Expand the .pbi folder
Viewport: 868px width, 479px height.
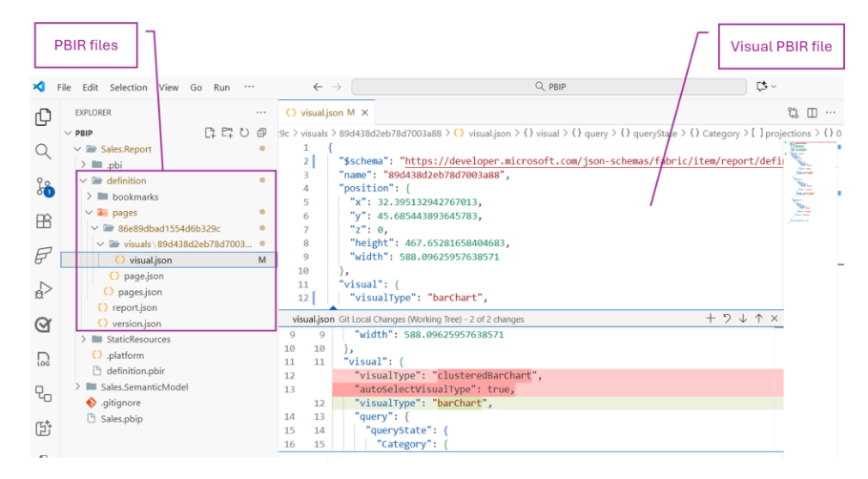click(x=84, y=164)
